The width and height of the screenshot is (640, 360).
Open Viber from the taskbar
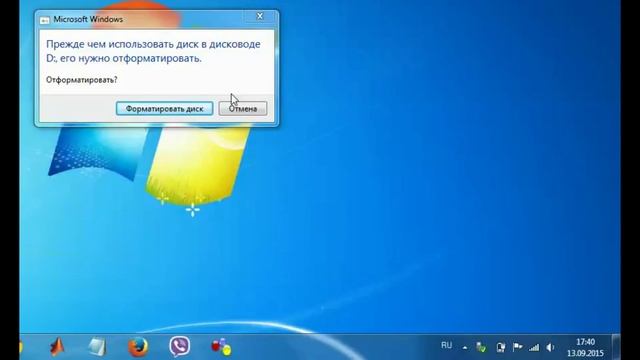[x=180, y=347]
